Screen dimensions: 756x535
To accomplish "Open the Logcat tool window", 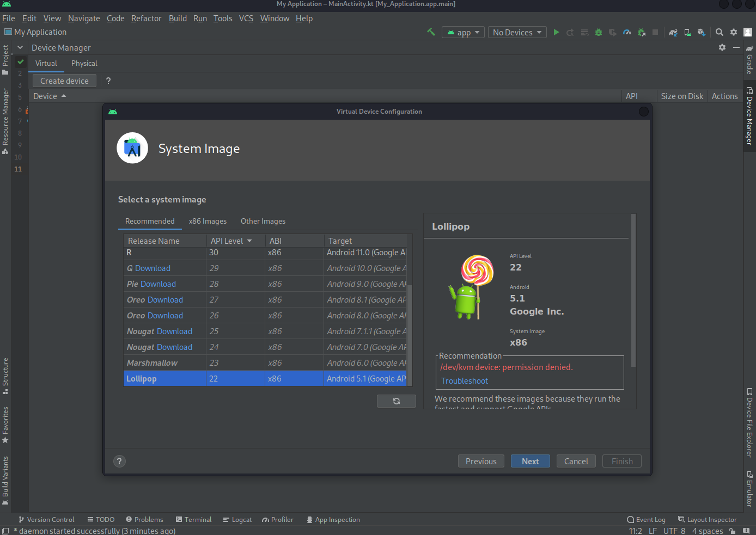I will click(x=237, y=520).
